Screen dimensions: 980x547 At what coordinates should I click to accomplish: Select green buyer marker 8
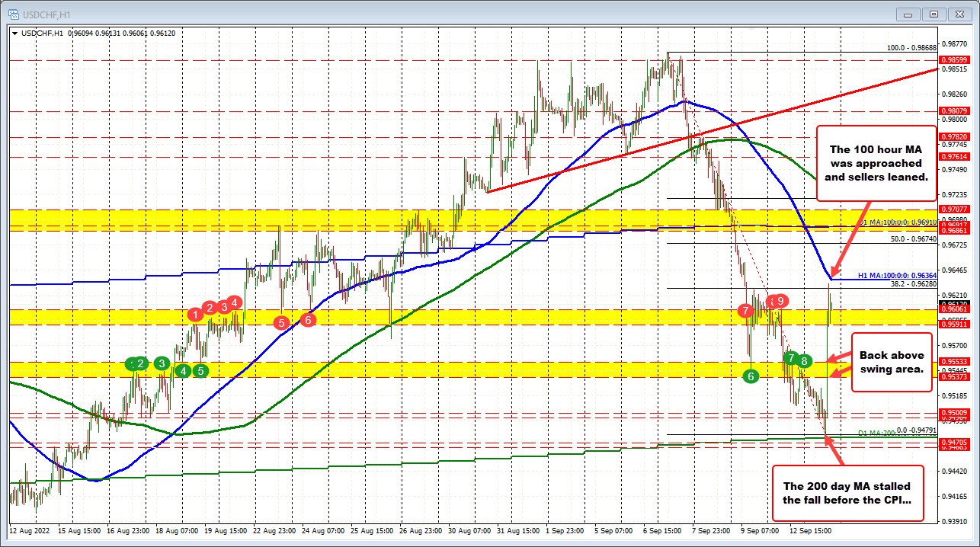[x=804, y=361]
